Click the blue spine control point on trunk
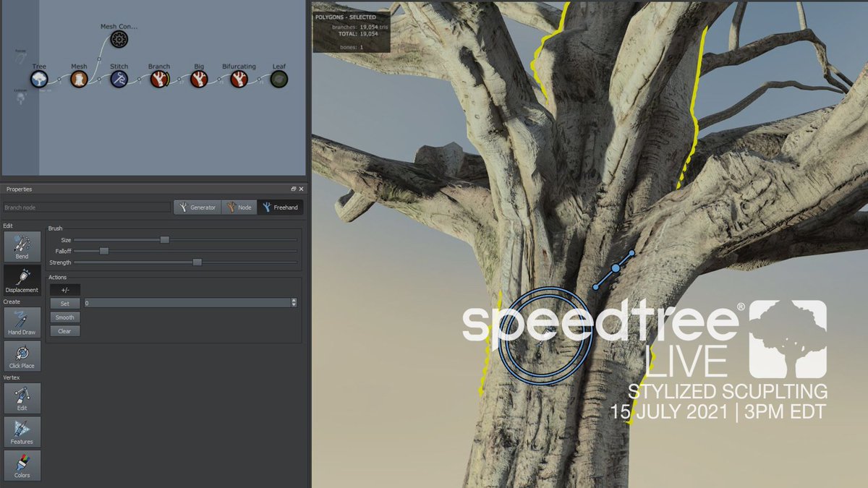Image resolution: width=868 pixels, height=488 pixels. pos(616,268)
